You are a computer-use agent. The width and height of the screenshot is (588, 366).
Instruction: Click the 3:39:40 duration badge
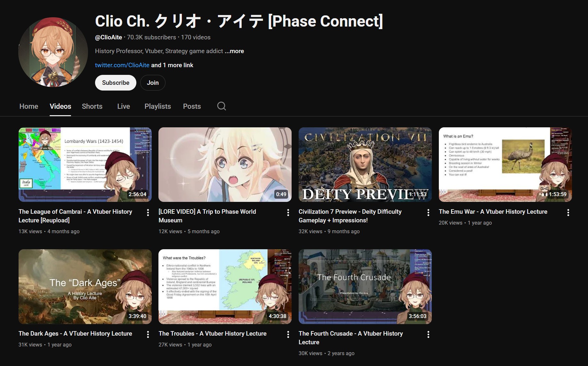[138, 316]
